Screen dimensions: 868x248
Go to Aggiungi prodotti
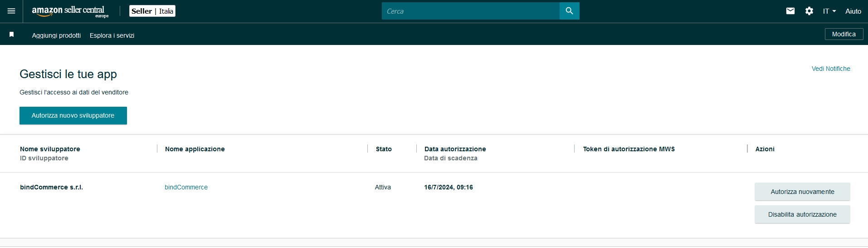point(56,35)
